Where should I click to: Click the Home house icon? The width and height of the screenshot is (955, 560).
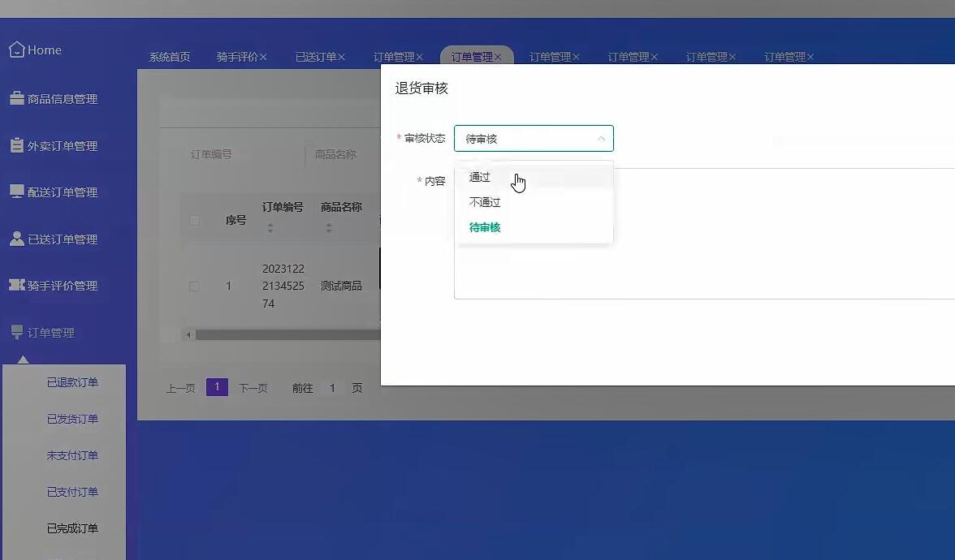coord(16,50)
